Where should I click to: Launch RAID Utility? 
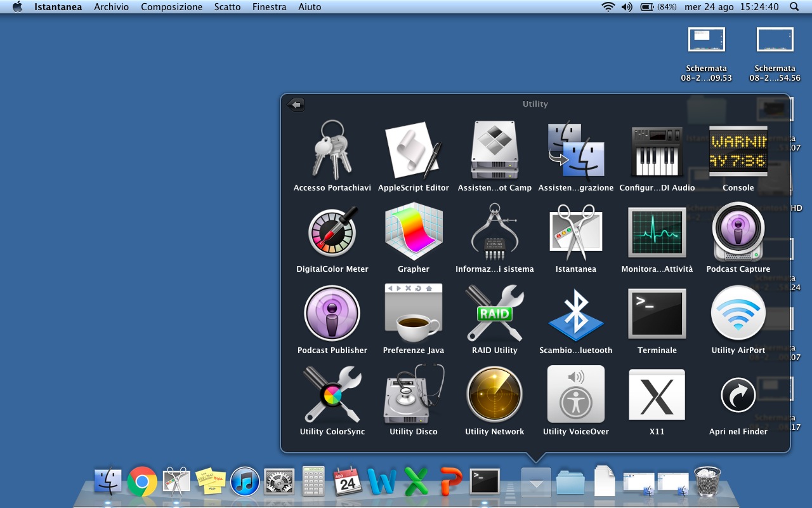495,314
